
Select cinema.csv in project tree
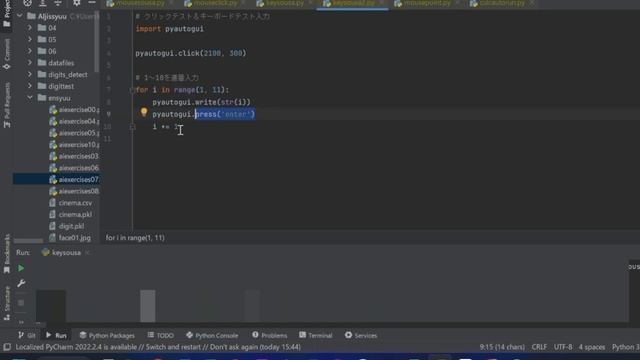tap(70, 202)
